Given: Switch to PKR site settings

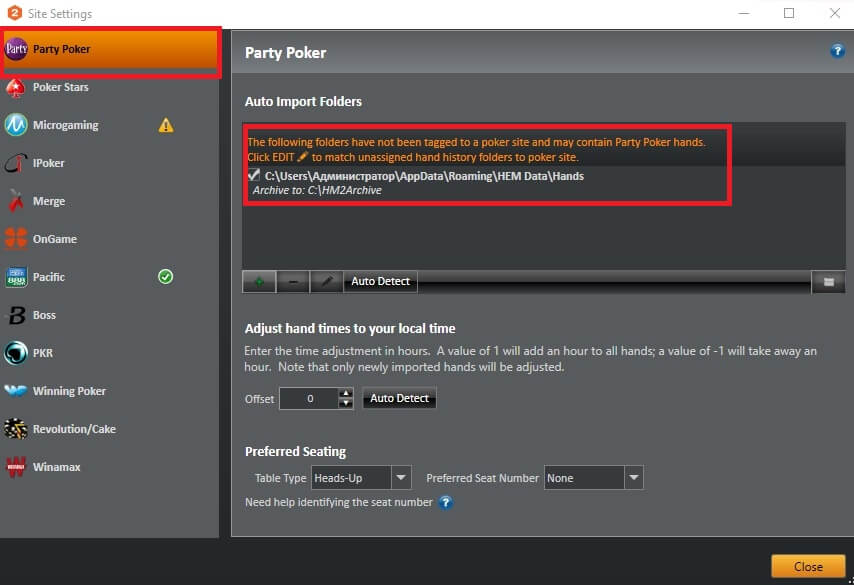Looking at the screenshot, I should [x=109, y=353].
